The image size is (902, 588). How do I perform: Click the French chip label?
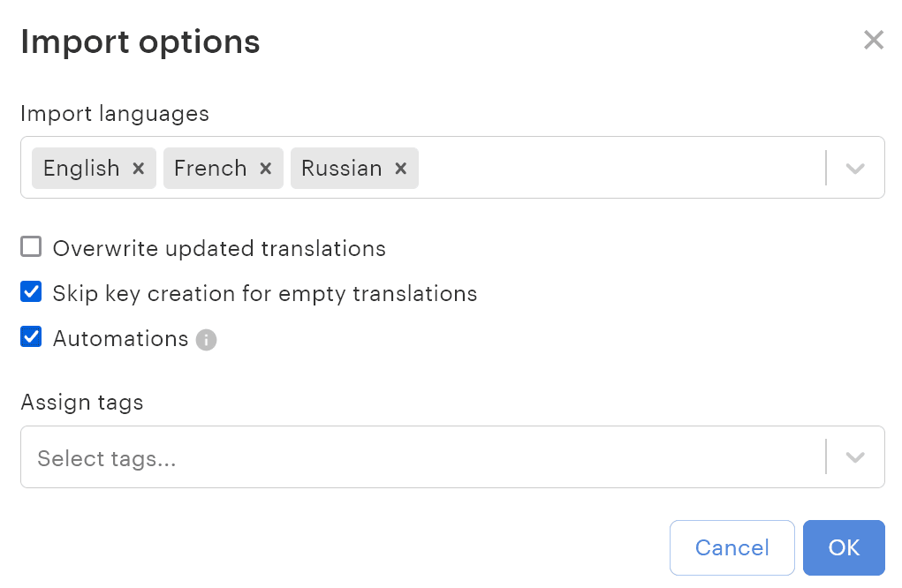[210, 169]
